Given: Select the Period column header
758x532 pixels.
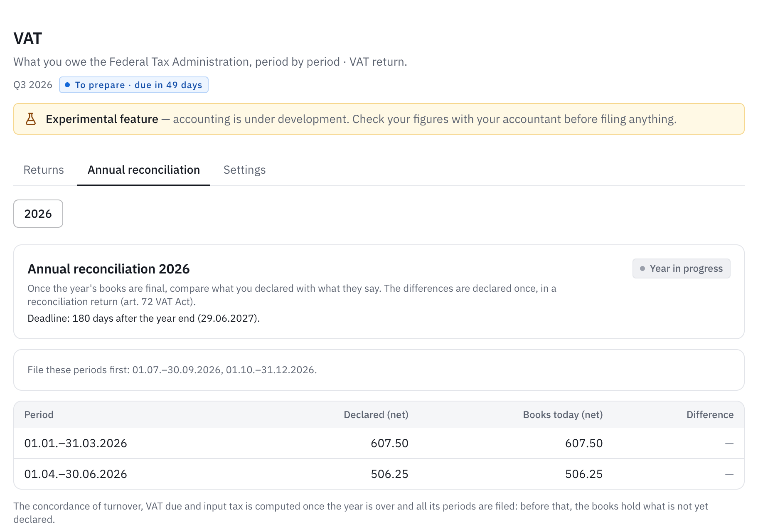Looking at the screenshot, I should coord(39,415).
